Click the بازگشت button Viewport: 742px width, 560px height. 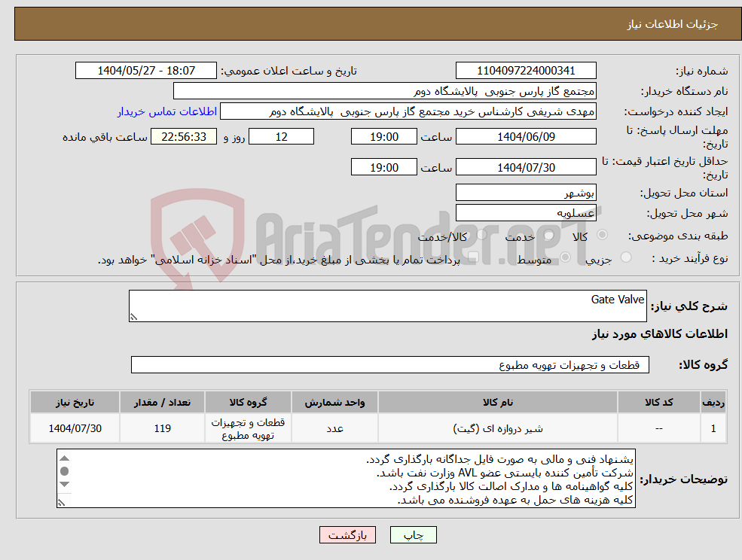[x=347, y=534]
